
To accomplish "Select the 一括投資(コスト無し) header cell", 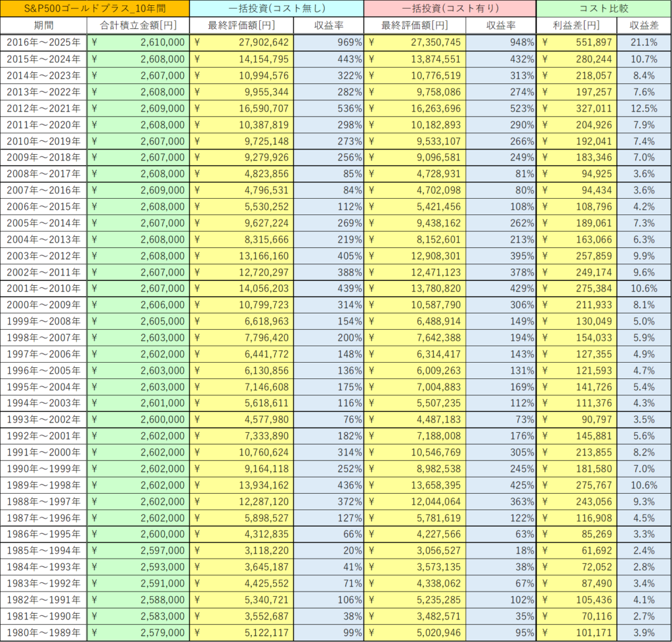I will point(276,9).
